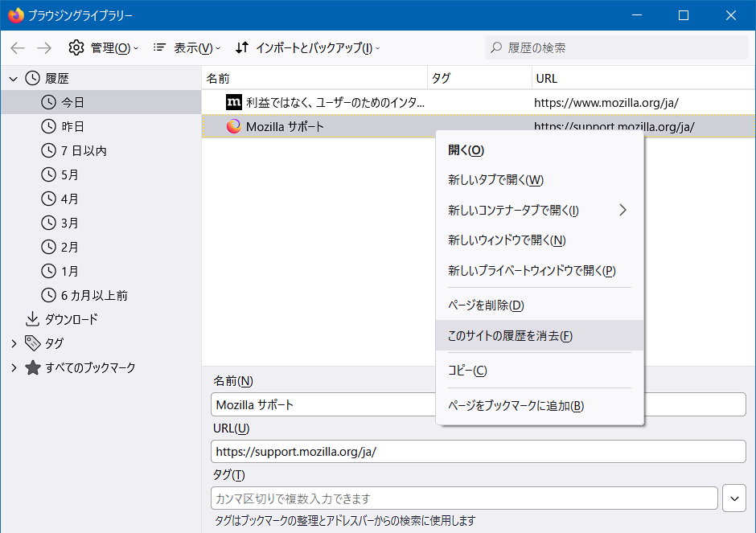Select 6 カ月以上前 history entry
Viewport: 756px width, 533px height.
(x=101, y=295)
